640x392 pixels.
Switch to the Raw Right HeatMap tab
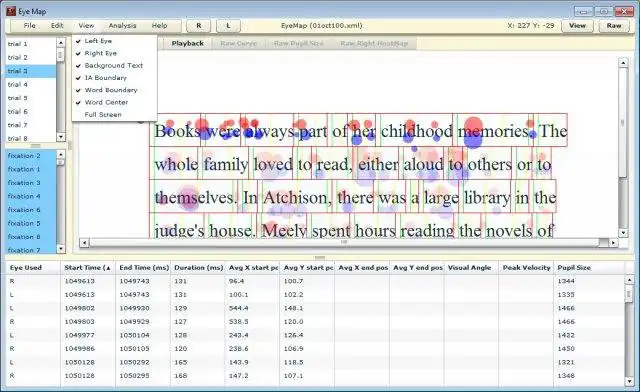(x=374, y=43)
